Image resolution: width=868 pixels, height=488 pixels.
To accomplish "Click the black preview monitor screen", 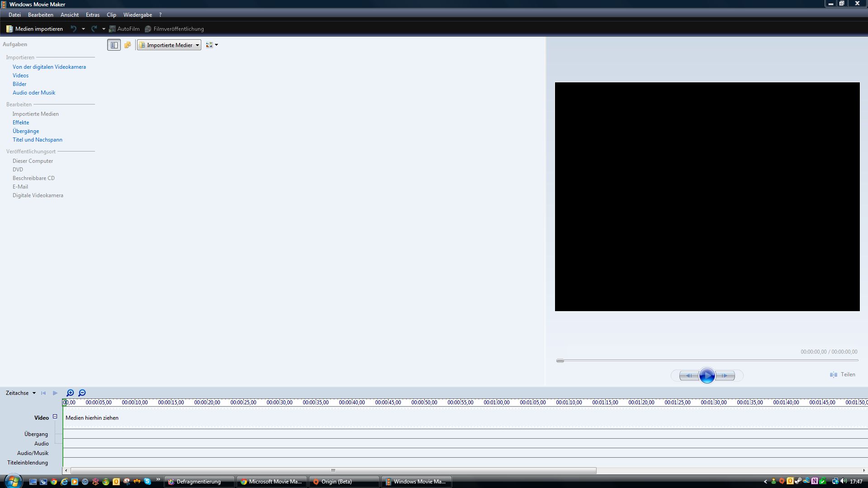I will [707, 197].
